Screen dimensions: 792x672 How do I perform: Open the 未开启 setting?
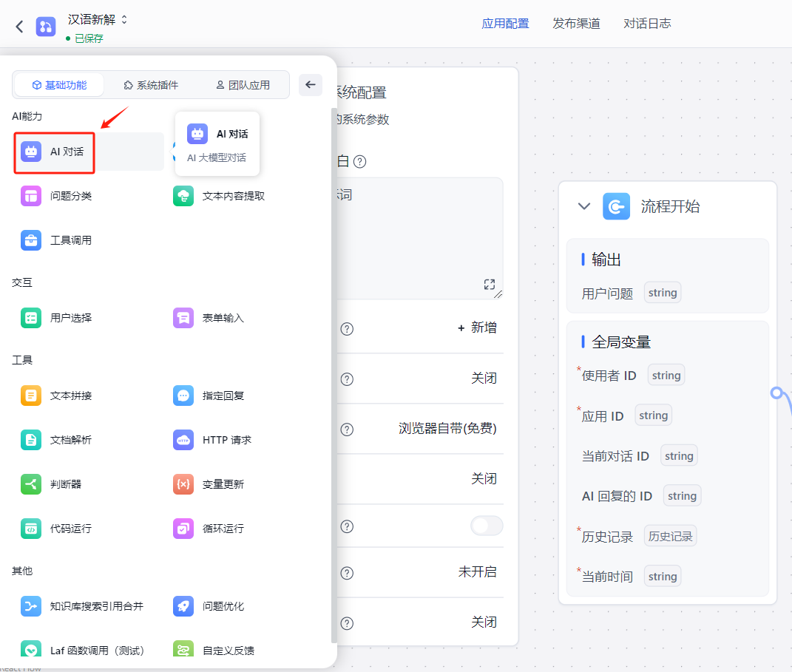tap(477, 572)
